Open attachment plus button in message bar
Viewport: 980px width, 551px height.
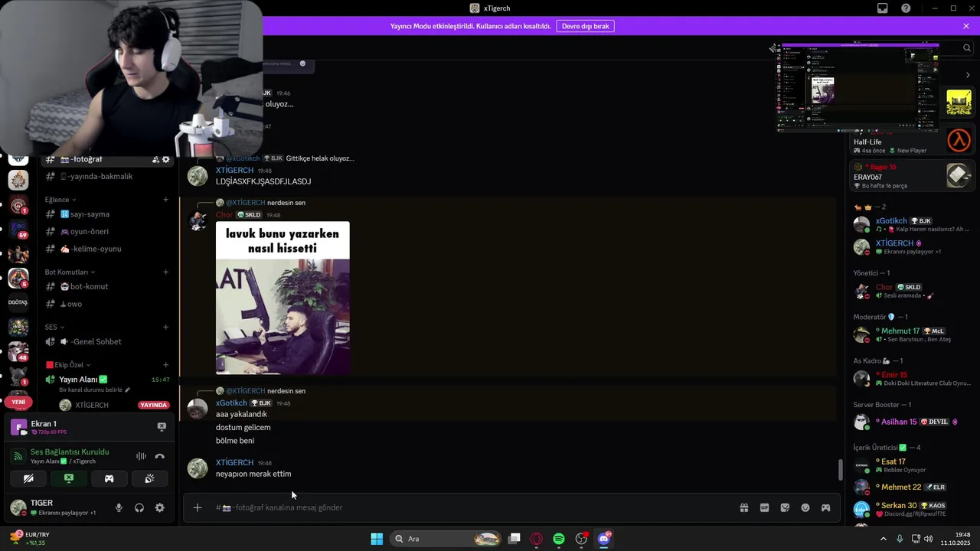(198, 507)
